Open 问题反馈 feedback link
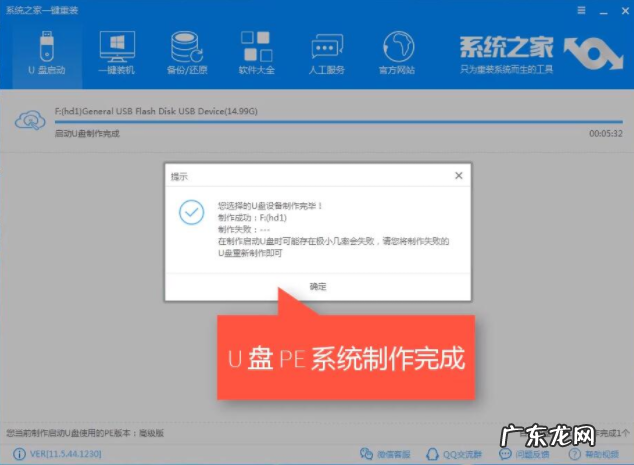Screen dimensions: 634x465 [x=524, y=454]
